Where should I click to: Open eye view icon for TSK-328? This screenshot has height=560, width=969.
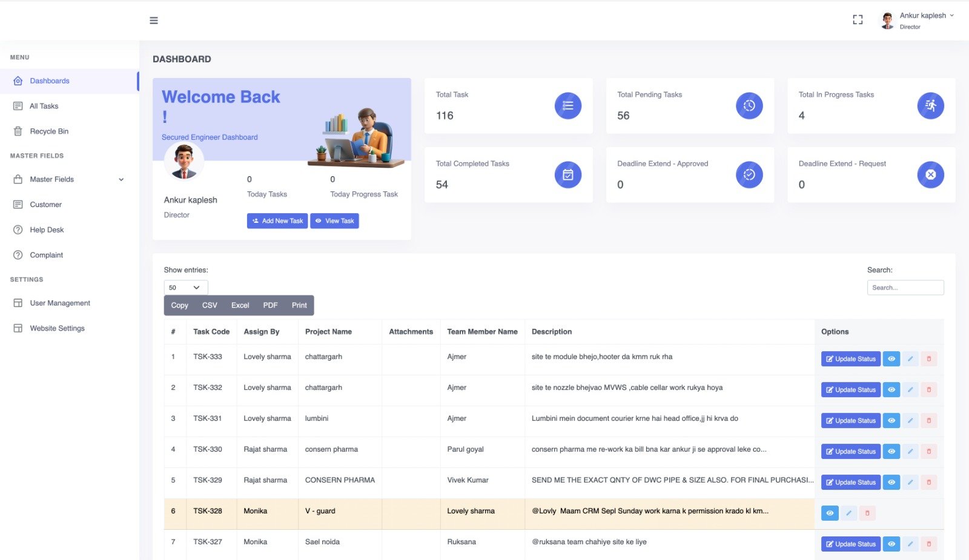(830, 513)
